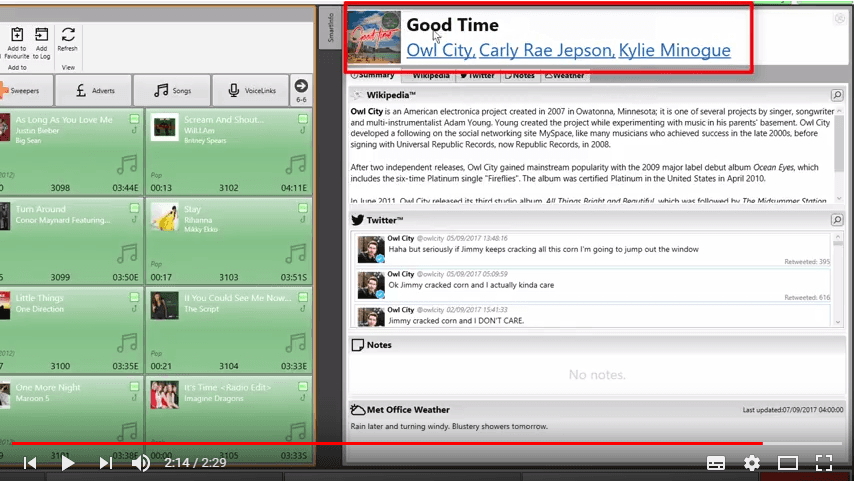Image resolution: width=854 pixels, height=481 pixels.
Task: Click the Notes section icon
Action: point(357,345)
